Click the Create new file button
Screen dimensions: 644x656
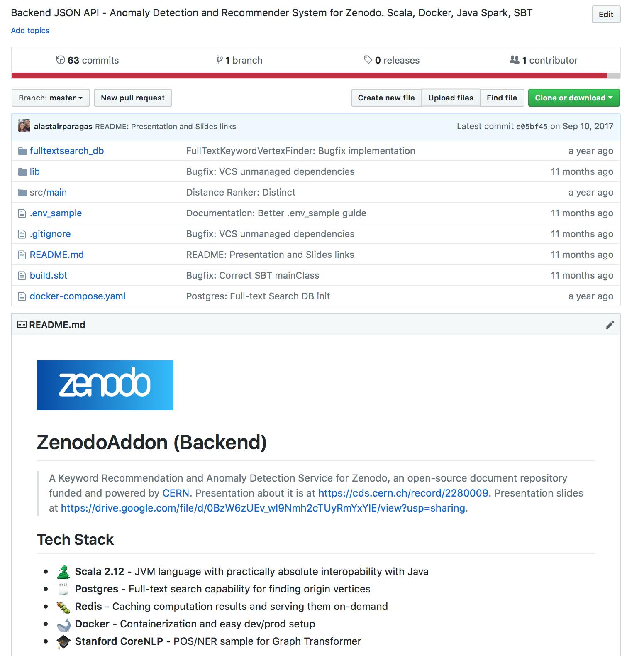386,98
